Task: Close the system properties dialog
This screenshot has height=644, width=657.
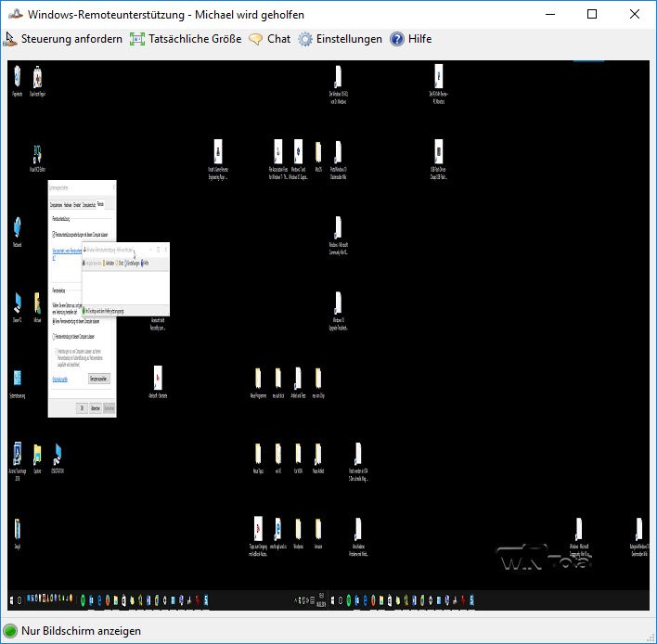Action: [x=113, y=187]
